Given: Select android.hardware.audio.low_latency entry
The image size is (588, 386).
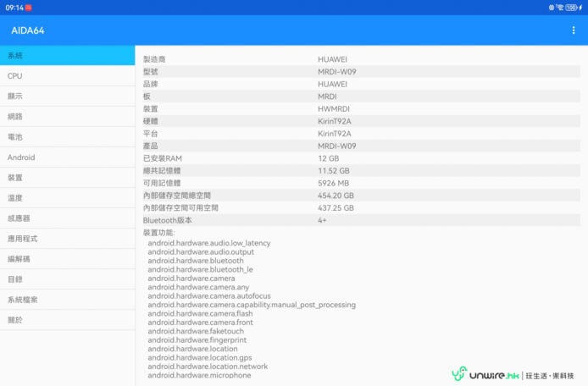Looking at the screenshot, I should (x=209, y=243).
